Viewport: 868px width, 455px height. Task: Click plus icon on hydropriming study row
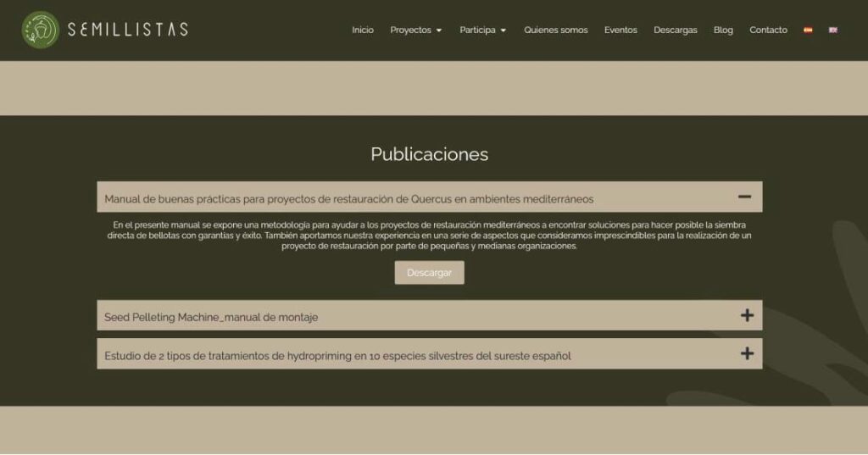pyautogui.click(x=748, y=353)
